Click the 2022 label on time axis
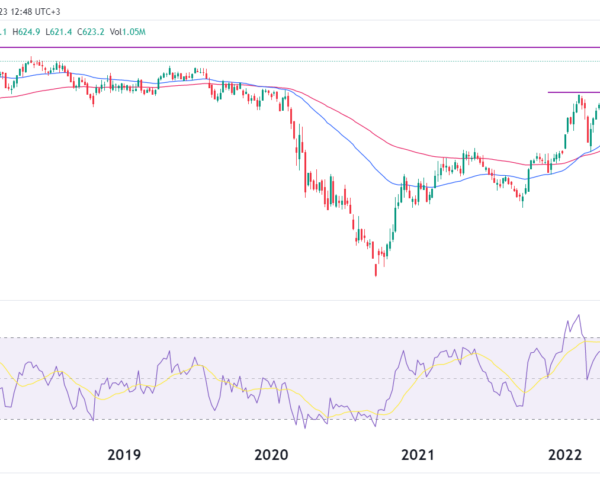The width and height of the screenshot is (600, 499). pos(564,456)
